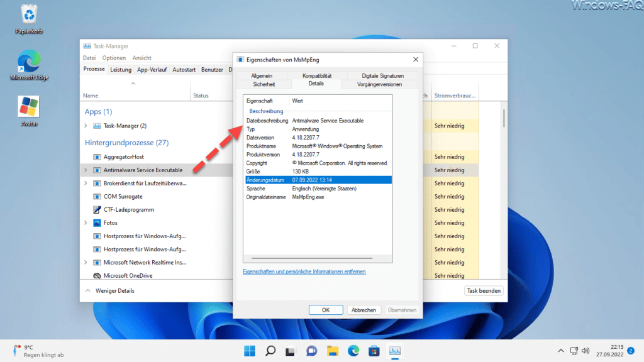Expand Antimalware Service Executable row

point(86,170)
